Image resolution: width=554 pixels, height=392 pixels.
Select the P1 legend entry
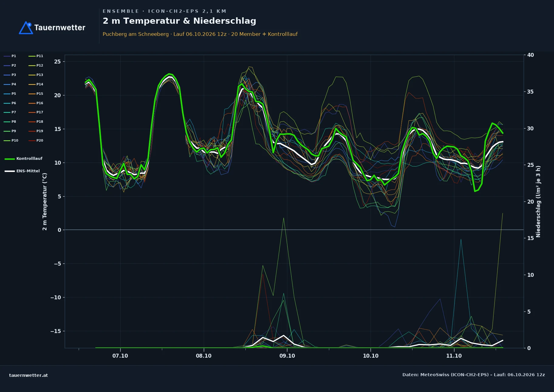coord(10,56)
